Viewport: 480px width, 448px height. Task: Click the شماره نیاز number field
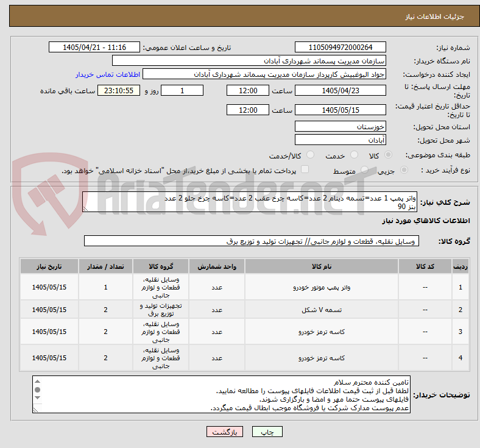tap(340, 47)
